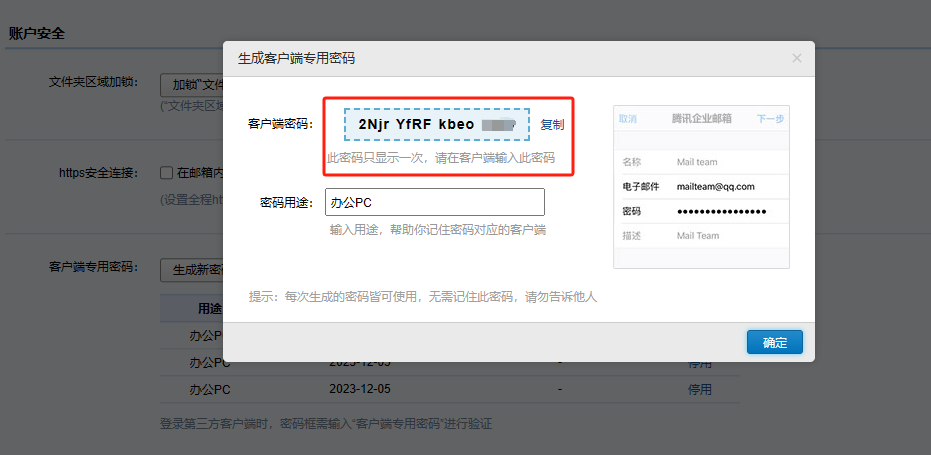
Task: Click the Mail team name value
Action: (x=697, y=162)
